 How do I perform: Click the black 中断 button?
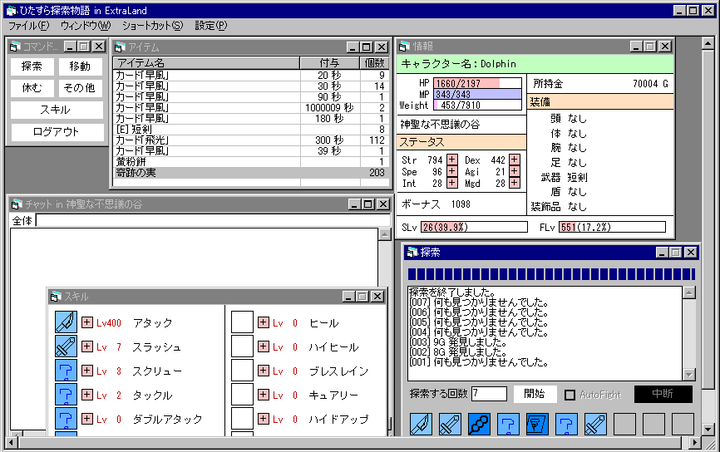coord(663,394)
